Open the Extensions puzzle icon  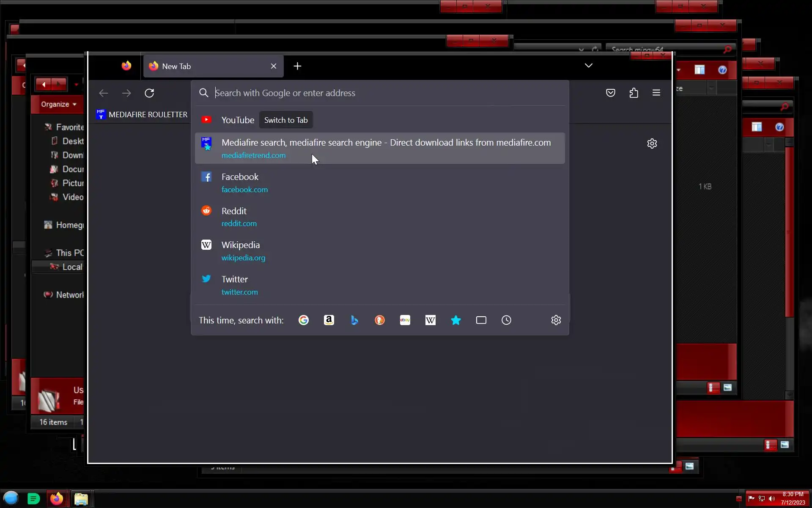click(x=634, y=93)
